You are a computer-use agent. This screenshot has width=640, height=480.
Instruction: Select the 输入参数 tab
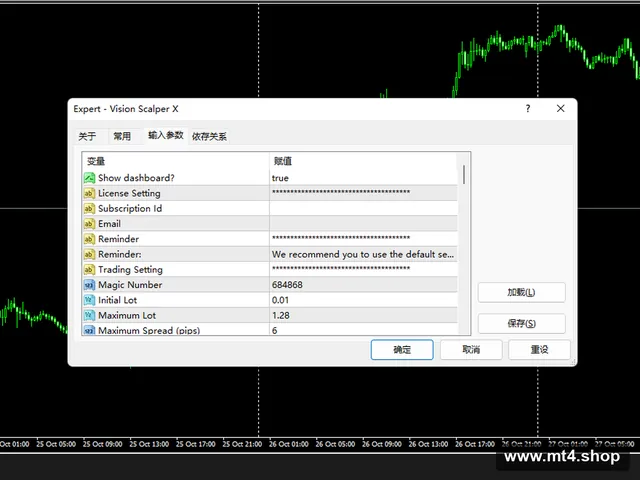click(166, 136)
